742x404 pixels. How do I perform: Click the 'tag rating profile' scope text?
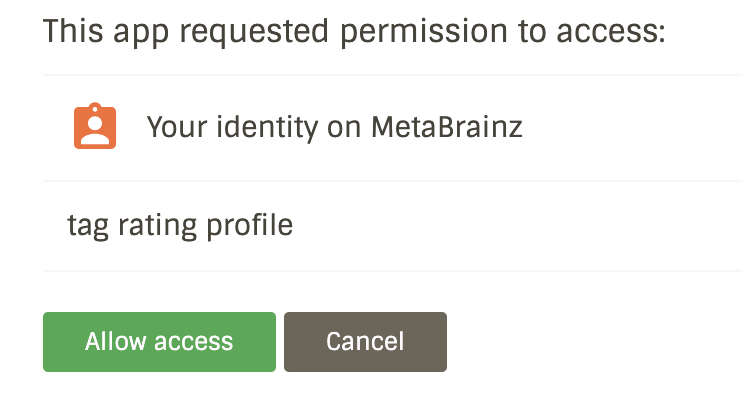click(x=180, y=226)
